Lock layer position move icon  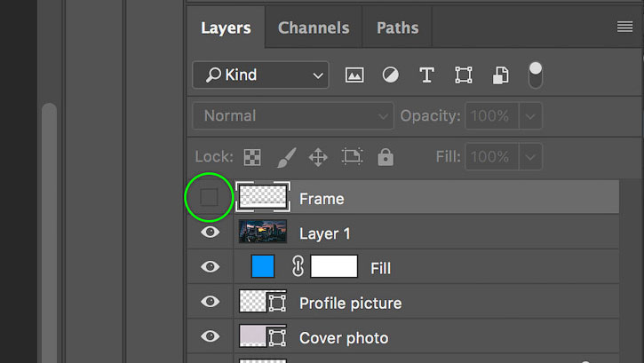318,157
